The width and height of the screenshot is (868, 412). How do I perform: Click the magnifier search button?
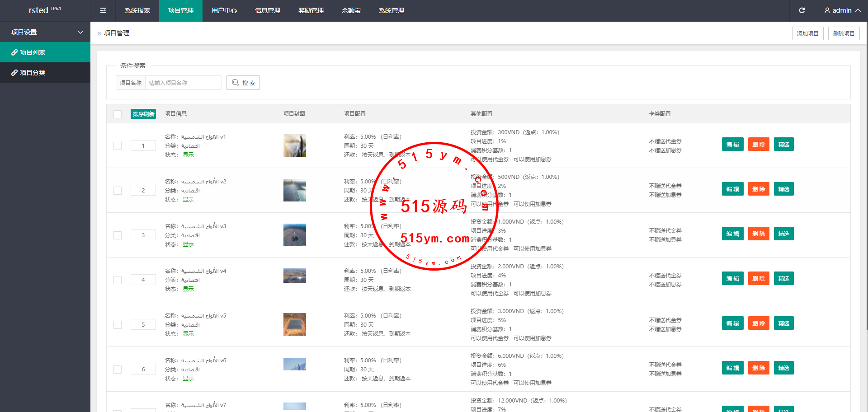243,83
